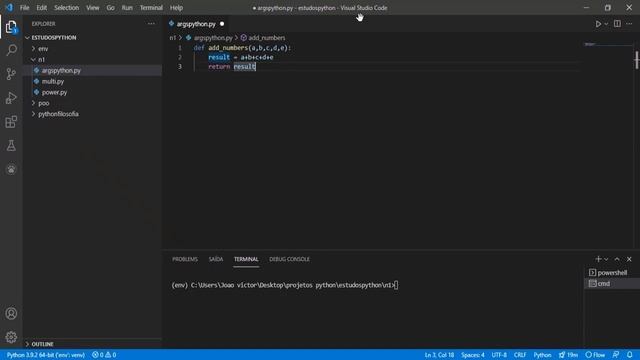Click the editor minimap
This screenshot has height=360, width=640.
click(608, 44)
